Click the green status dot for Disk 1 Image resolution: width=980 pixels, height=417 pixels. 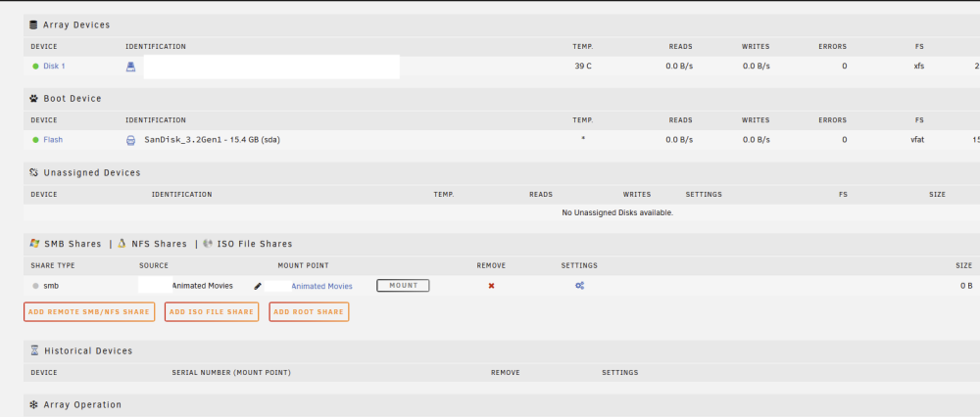tap(35, 67)
